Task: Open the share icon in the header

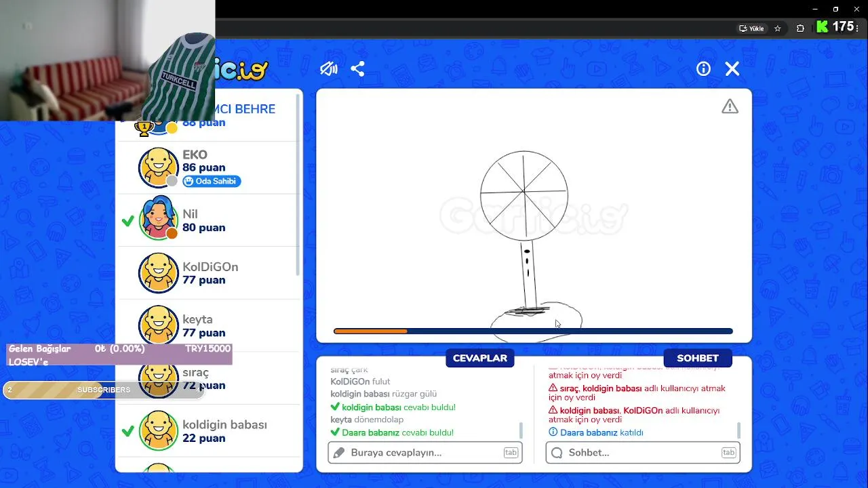Action: coord(358,68)
